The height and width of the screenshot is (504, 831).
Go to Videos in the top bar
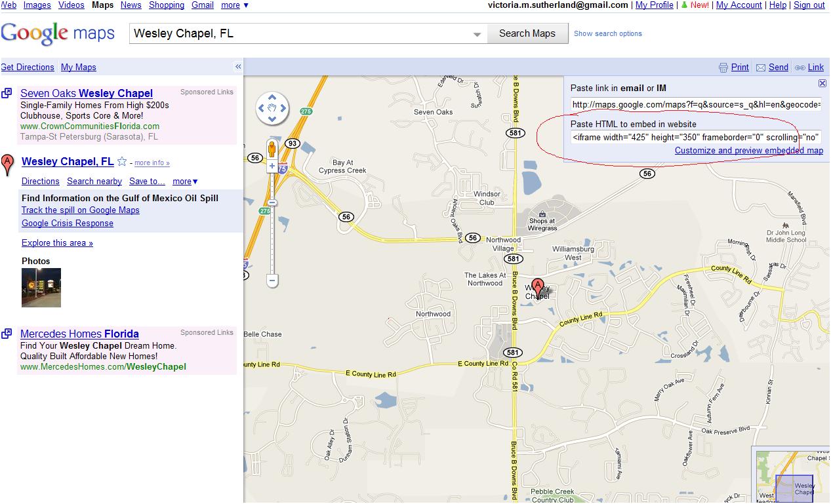point(71,5)
